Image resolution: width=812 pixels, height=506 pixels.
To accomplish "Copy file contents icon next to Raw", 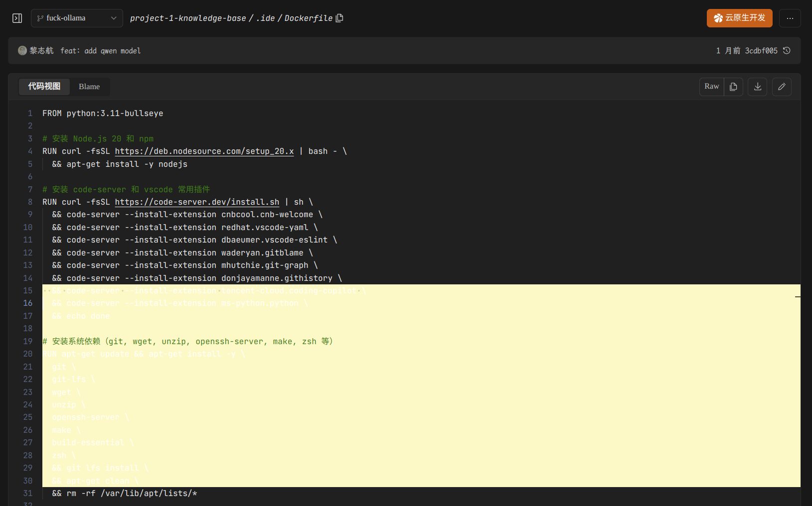I will tap(733, 87).
